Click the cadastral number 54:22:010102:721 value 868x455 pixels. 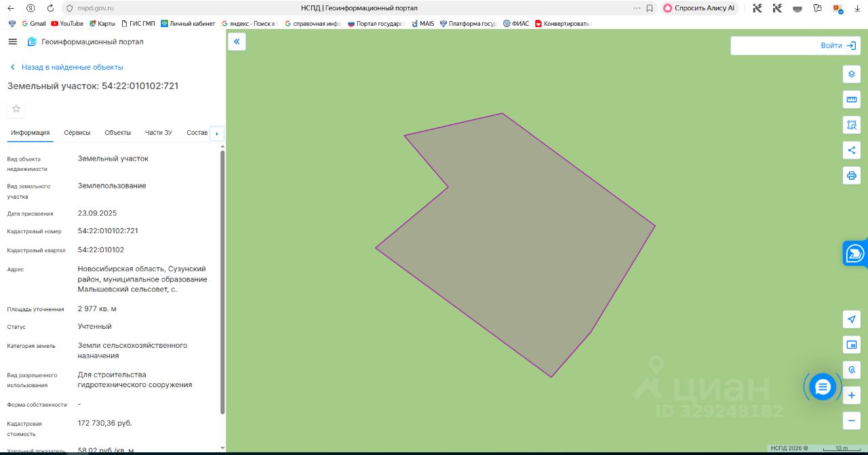click(x=108, y=231)
